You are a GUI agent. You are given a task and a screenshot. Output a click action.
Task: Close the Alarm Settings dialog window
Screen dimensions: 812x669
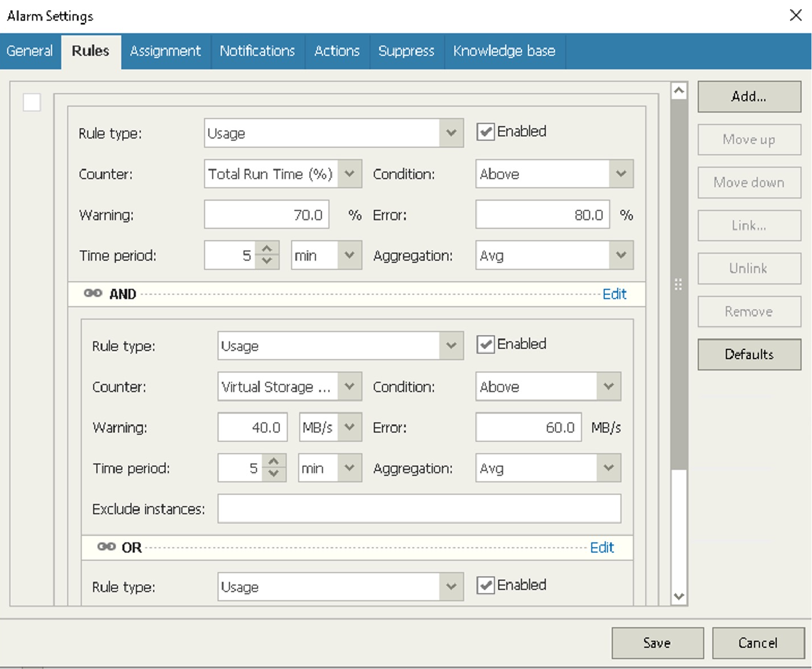pyautogui.click(x=795, y=15)
